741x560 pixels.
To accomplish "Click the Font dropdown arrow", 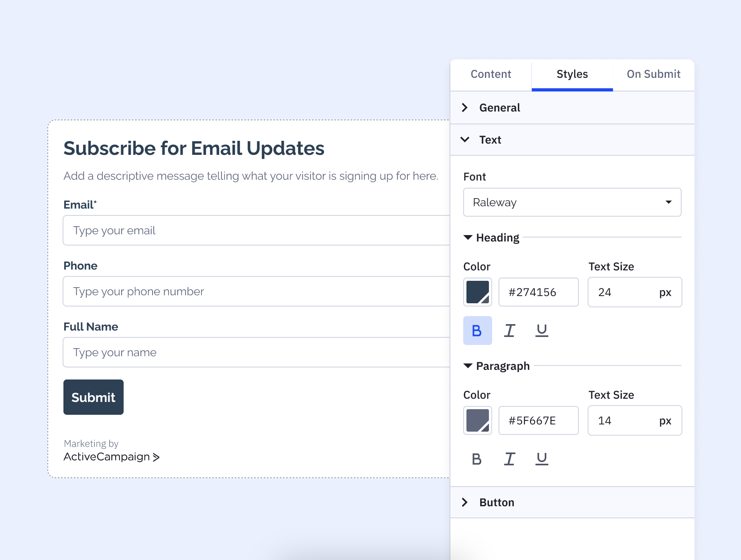I will (668, 203).
